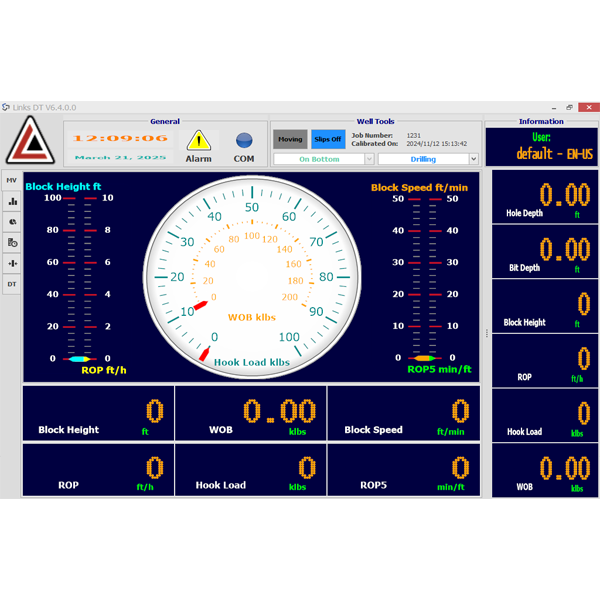Click the Links DT title bar icon
Screen dimensions: 600x600
[x=6, y=107]
